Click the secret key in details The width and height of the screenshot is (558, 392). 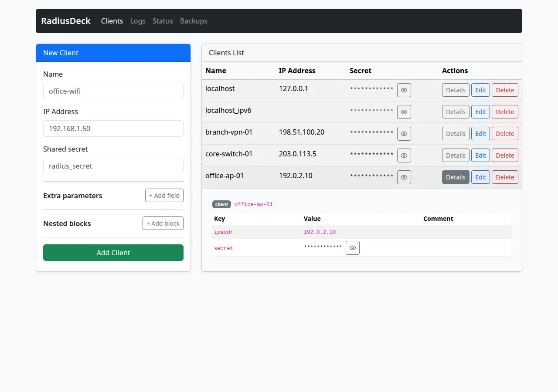[x=224, y=248]
